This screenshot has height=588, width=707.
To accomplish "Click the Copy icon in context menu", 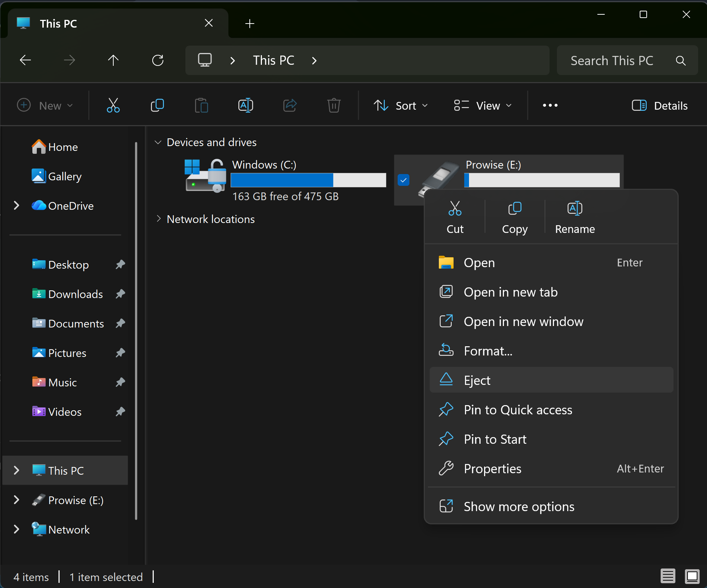I will pyautogui.click(x=515, y=209).
